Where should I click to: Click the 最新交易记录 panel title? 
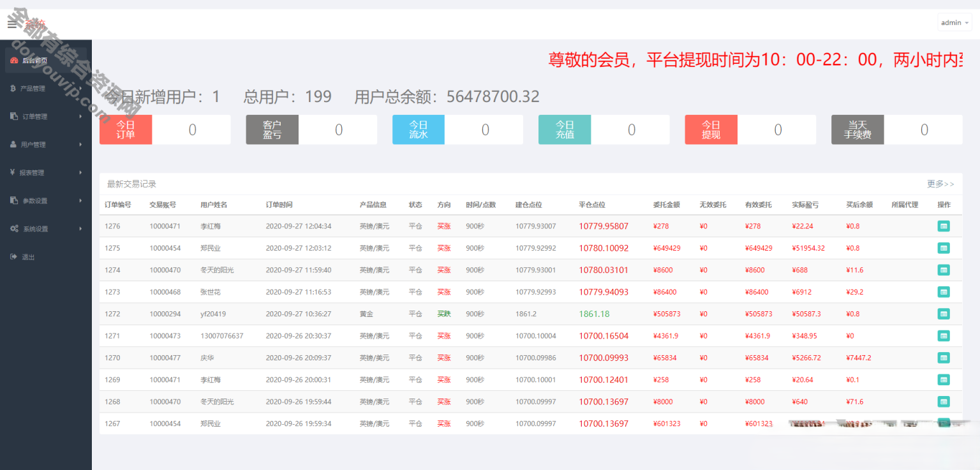click(131, 184)
